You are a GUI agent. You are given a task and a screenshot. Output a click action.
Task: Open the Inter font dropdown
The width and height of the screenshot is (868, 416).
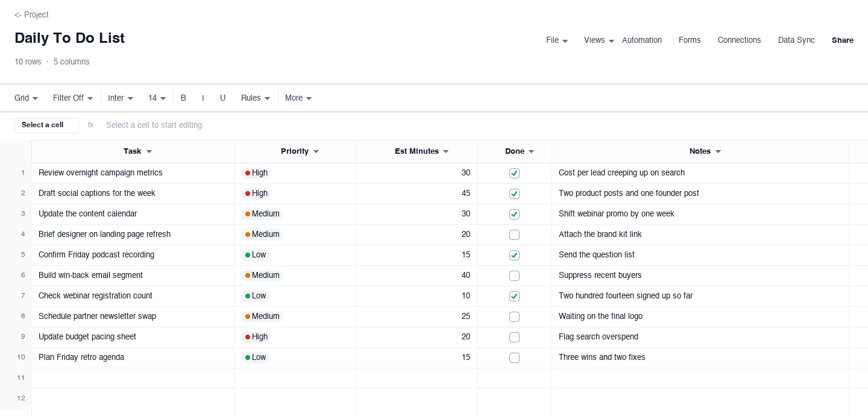(x=121, y=98)
